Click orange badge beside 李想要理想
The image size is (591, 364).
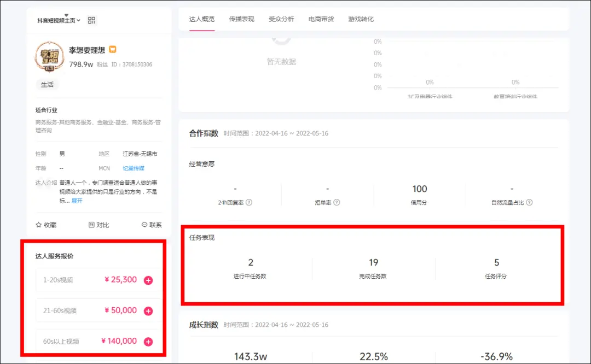[x=112, y=50]
